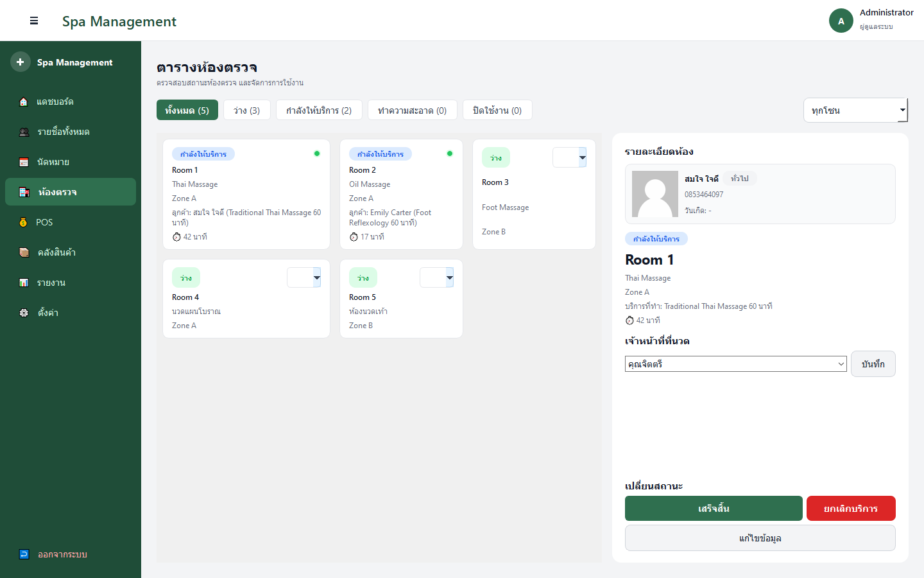924x578 pixels.
Task: Click the รายชื่อทั้งหมด people icon
Action: coord(24,132)
